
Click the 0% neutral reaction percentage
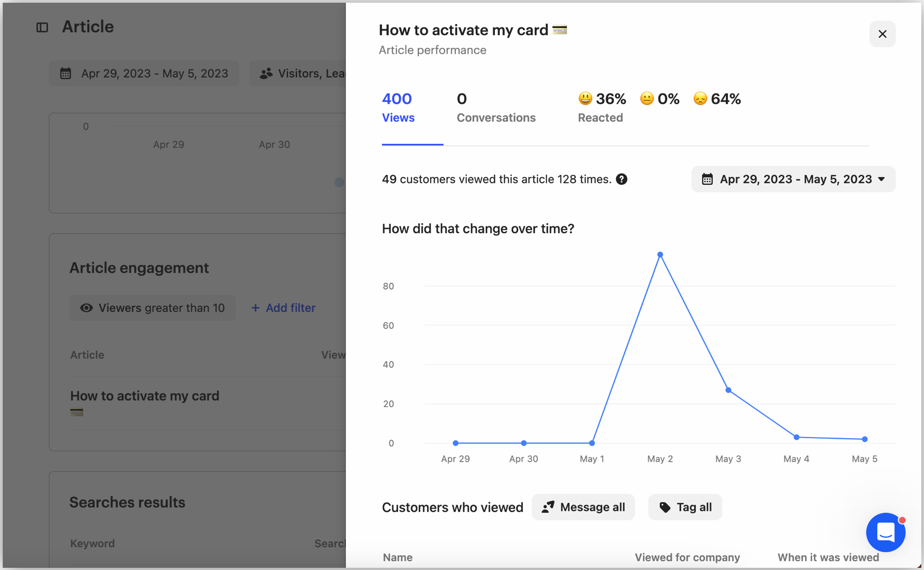coord(668,99)
